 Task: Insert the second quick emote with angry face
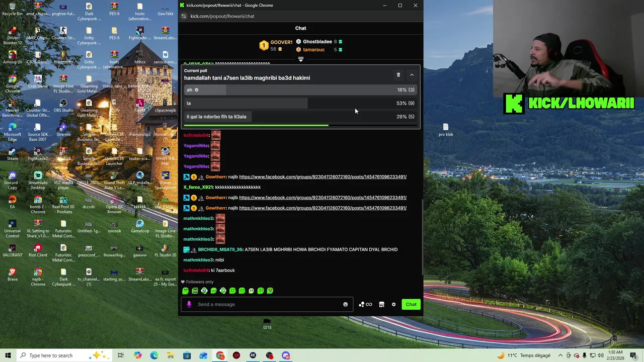[x=195, y=291]
